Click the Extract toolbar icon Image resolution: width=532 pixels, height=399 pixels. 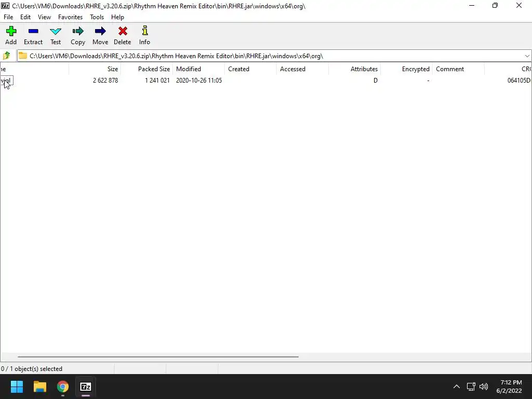(x=33, y=35)
